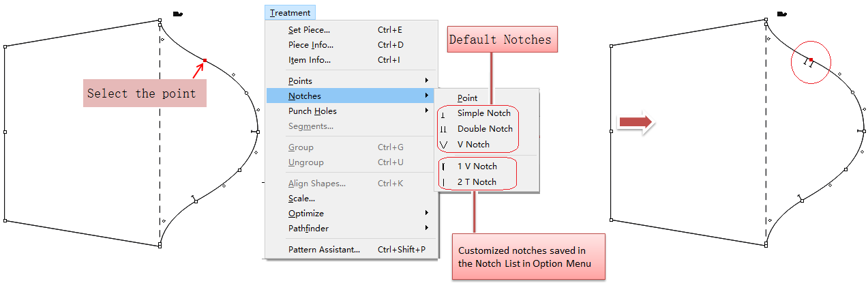
Task: Click the 1 V Notch icon
Action: coord(443,166)
